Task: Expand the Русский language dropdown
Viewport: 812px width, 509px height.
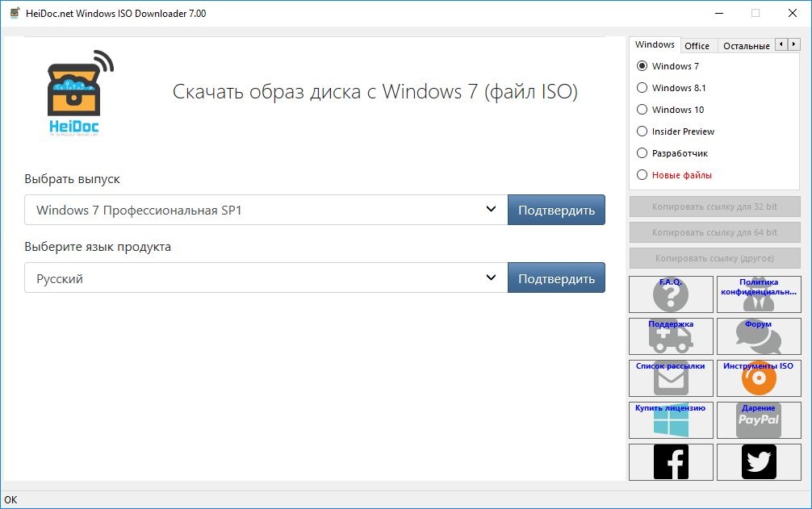Action: click(x=266, y=278)
